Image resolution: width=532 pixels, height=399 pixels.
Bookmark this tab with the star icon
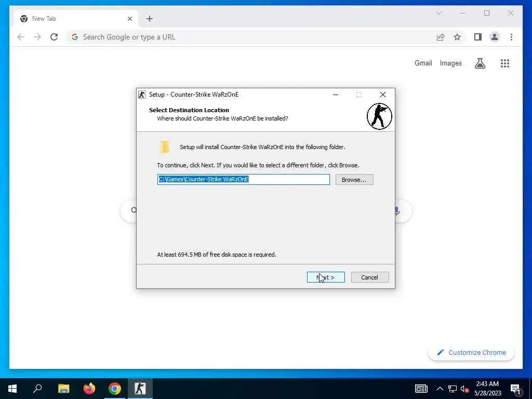coord(457,37)
